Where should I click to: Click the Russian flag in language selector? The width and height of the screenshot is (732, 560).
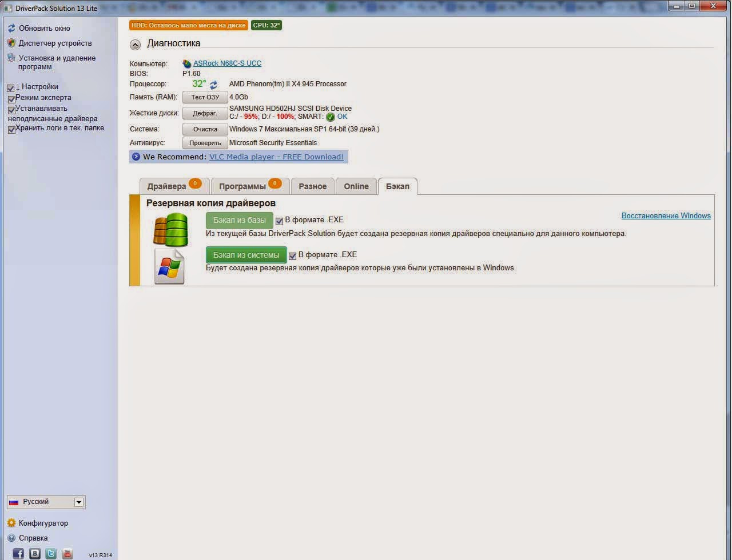(14, 502)
